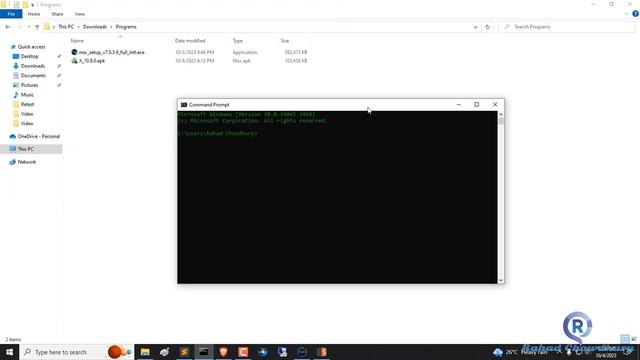
Task: Open Desktop in Quick access
Action: tap(29, 56)
